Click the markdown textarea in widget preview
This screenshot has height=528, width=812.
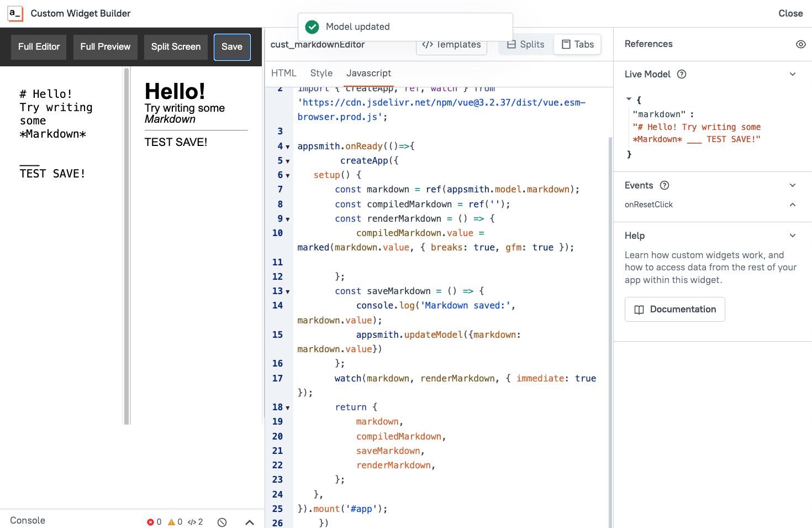[62, 246]
